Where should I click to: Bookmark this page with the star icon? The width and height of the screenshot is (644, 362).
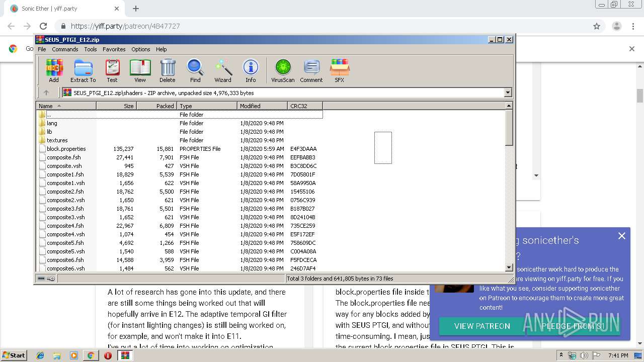pos(597,26)
